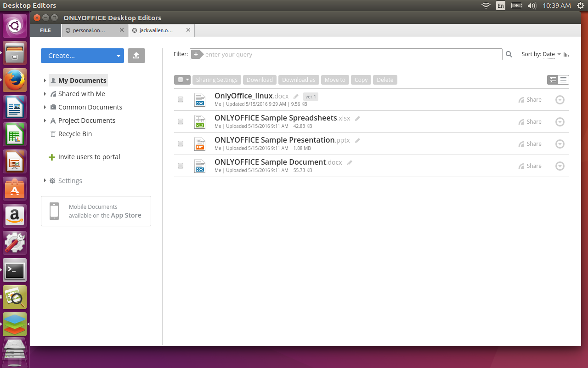Click pencil icon beside ONLYOFFICE Sample Presentation
588x368 pixels.
click(357, 140)
